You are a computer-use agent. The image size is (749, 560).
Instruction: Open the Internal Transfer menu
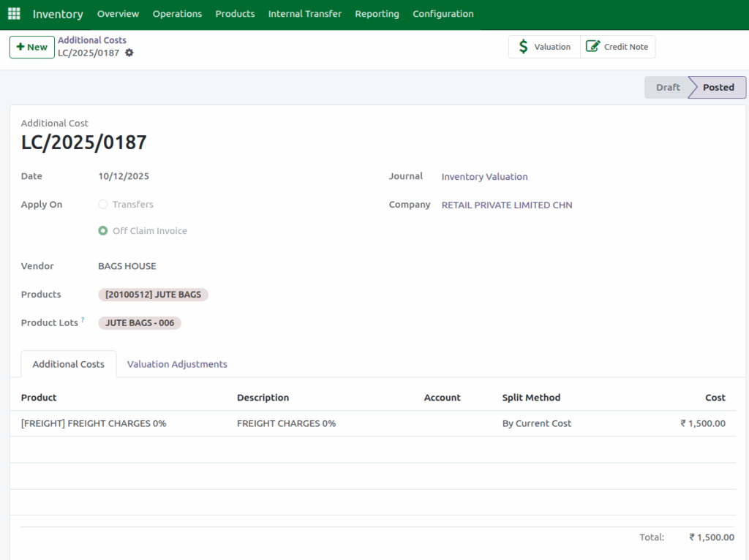pos(304,13)
